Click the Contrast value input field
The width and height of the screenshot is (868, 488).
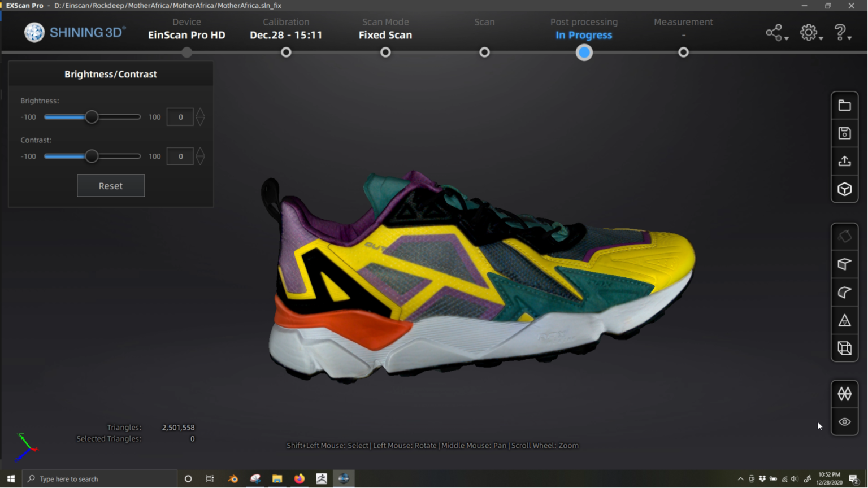pyautogui.click(x=180, y=156)
